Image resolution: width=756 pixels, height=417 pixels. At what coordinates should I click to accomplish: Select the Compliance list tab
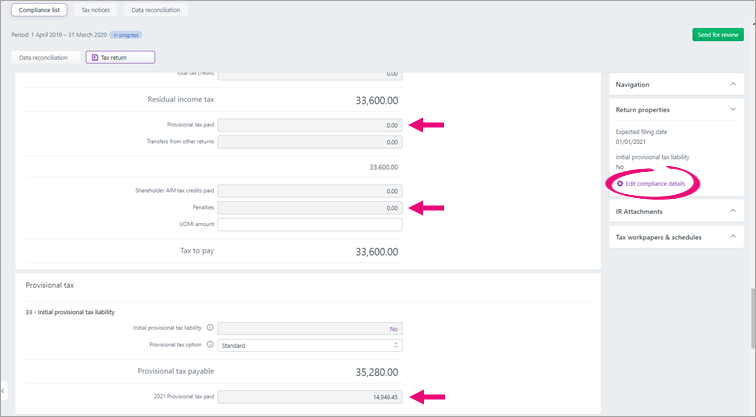pos(39,10)
